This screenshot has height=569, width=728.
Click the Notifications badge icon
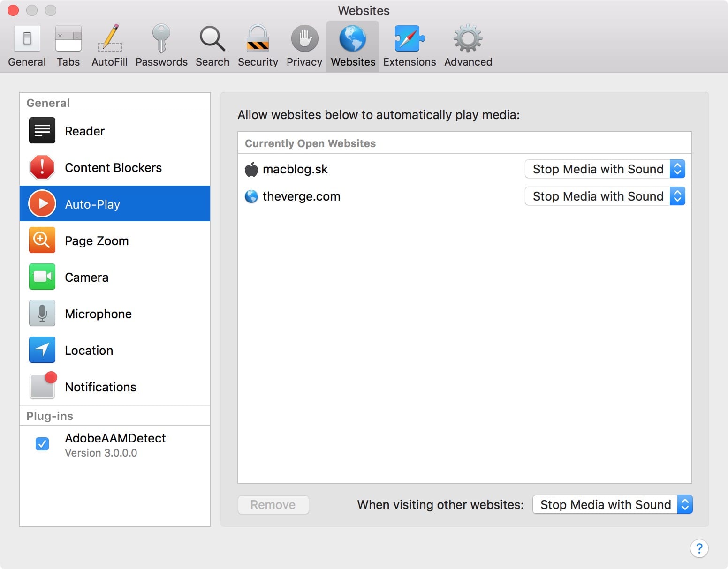[43, 385]
